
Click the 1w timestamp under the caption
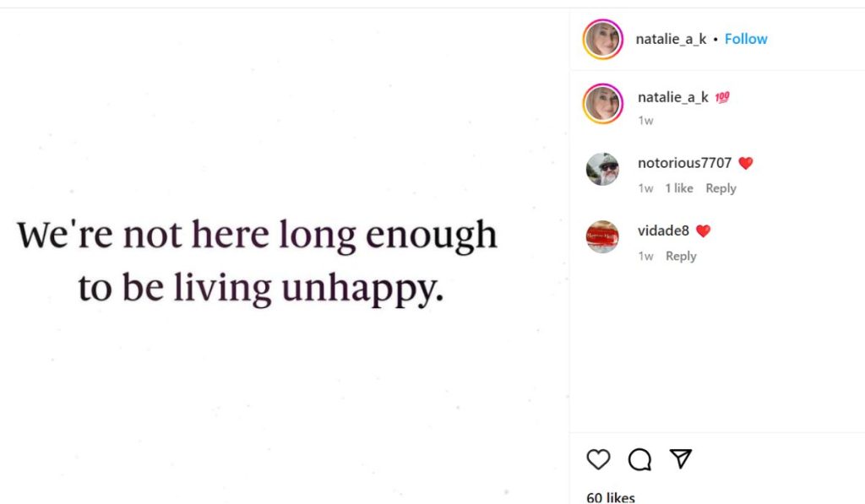[645, 121]
